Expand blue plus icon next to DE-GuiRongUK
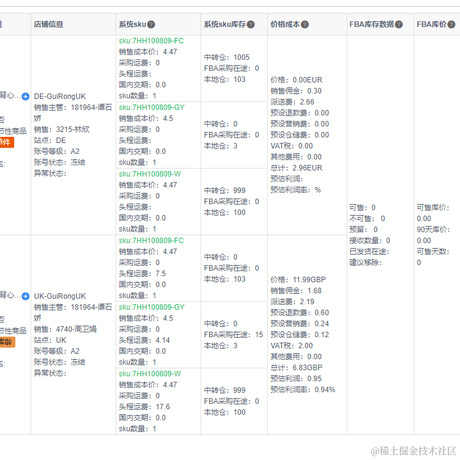This screenshot has width=460, height=460. pyautogui.click(x=25, y=97)
